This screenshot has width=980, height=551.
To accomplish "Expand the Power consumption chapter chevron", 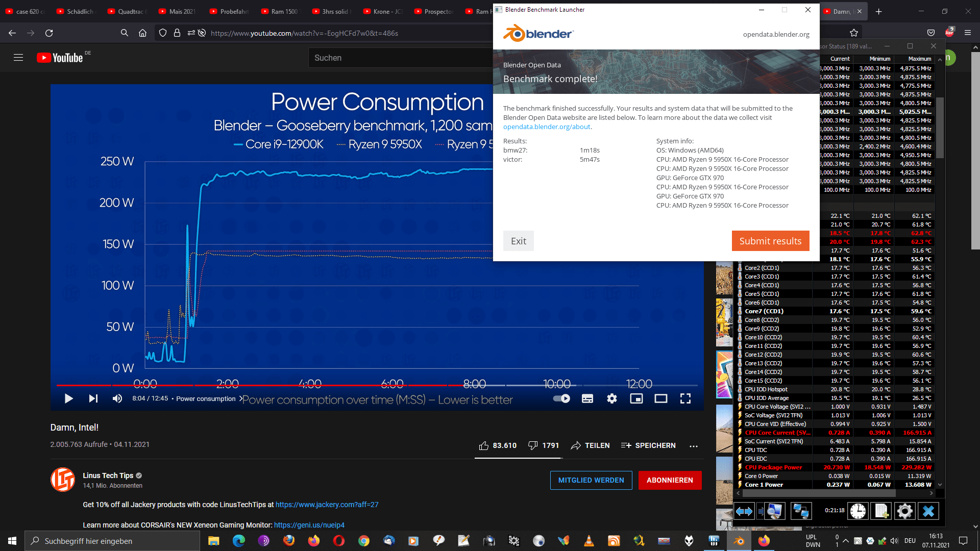I will [240, 398].
